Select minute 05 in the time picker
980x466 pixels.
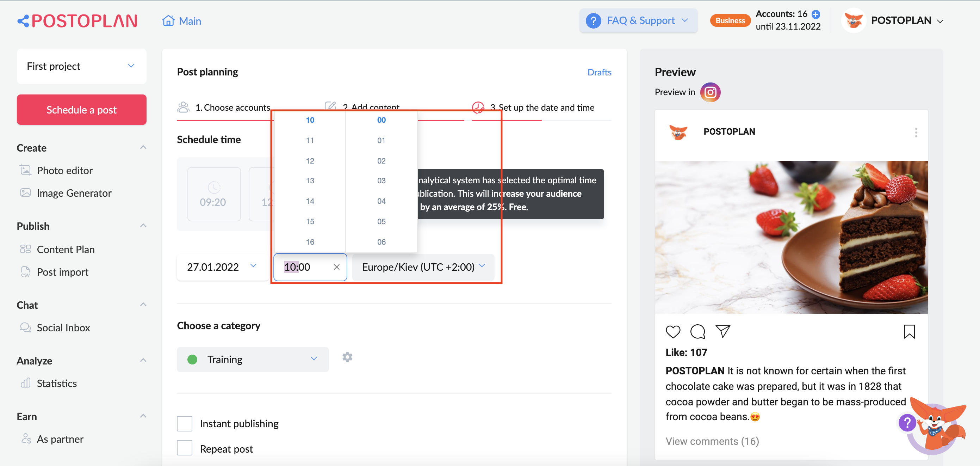(381, 221)
